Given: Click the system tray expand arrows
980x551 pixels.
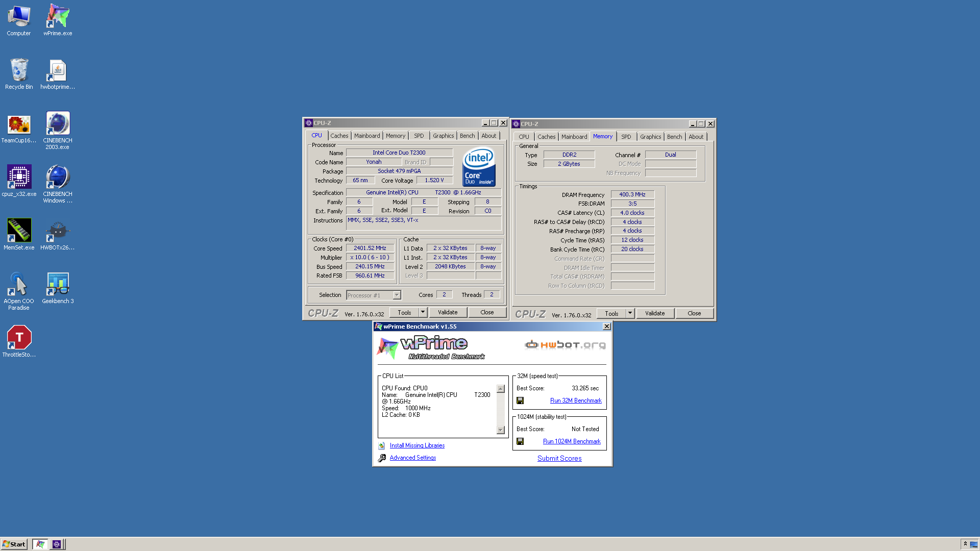Looking at the screenshot, I should point(965,544).
